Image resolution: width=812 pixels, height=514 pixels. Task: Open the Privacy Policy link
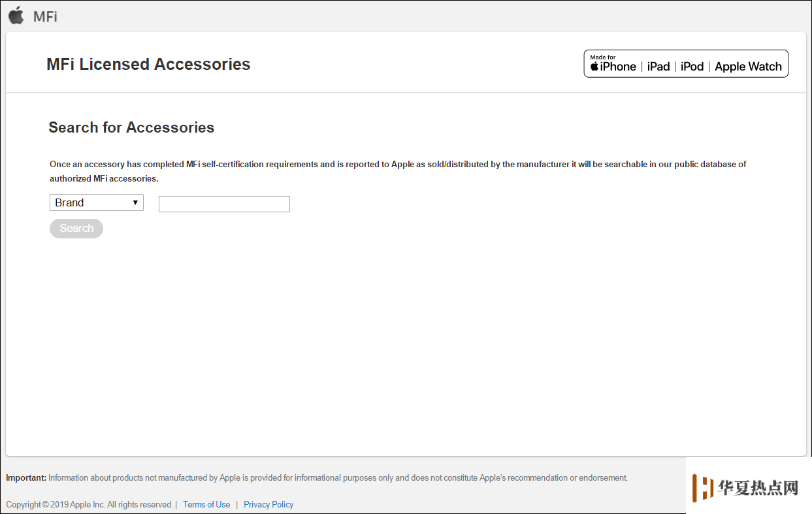tap(268, 504)
